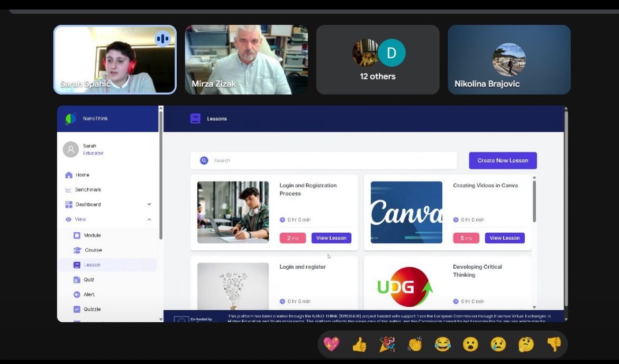Viewport: 619px width, 364px height.
Task: View Lesson for Login and Registration Process
Action: pos(331,238)
